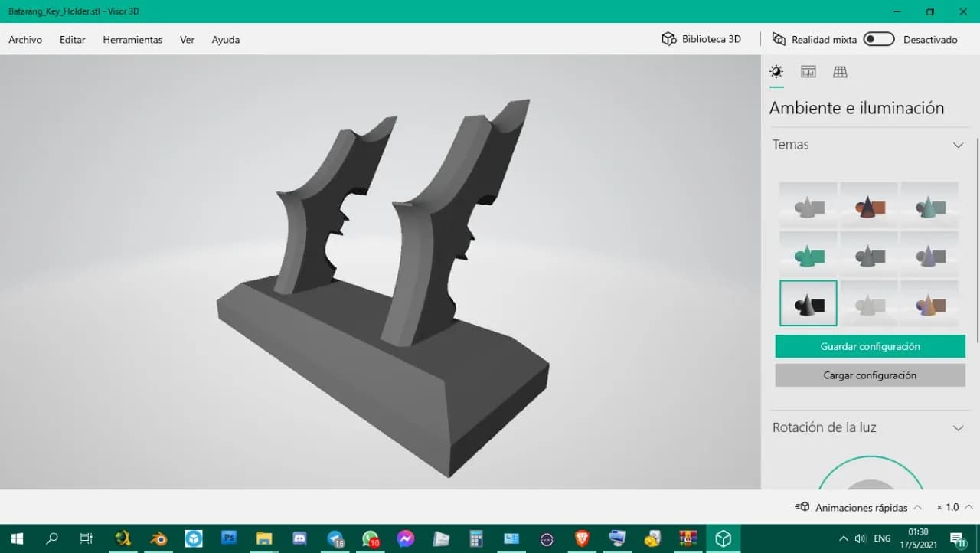Open the Animaciones rápidas menu
The height and width of the screenshot is (553, 980).
[x=858, y=508]
